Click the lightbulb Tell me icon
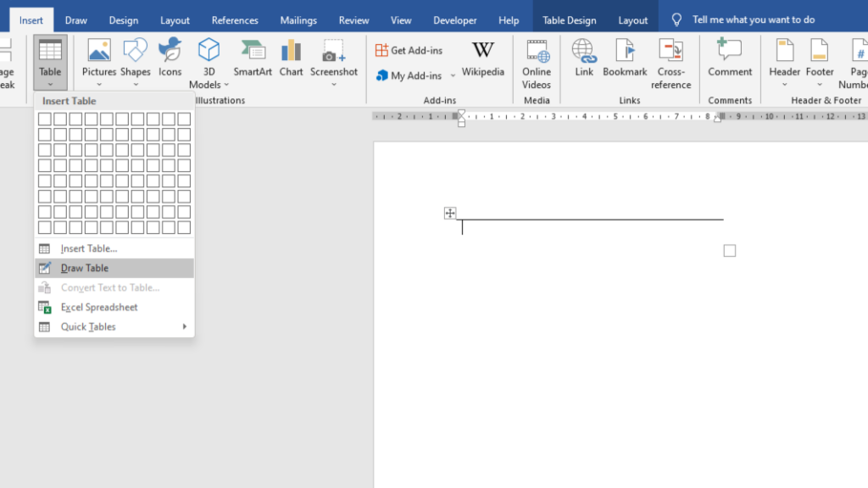Screen dimensions: 868x488 (676, 20)
